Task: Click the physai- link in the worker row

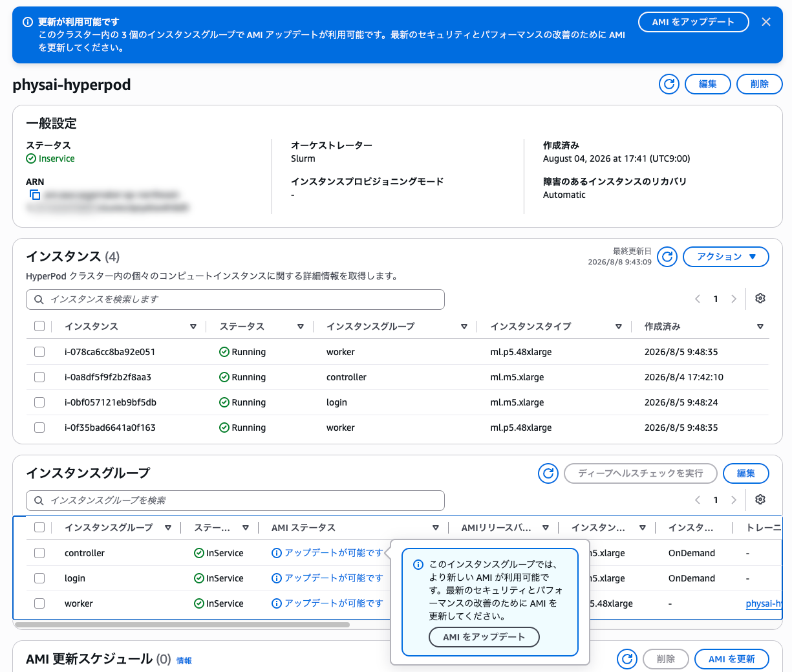Action: [x=764, y=603]
